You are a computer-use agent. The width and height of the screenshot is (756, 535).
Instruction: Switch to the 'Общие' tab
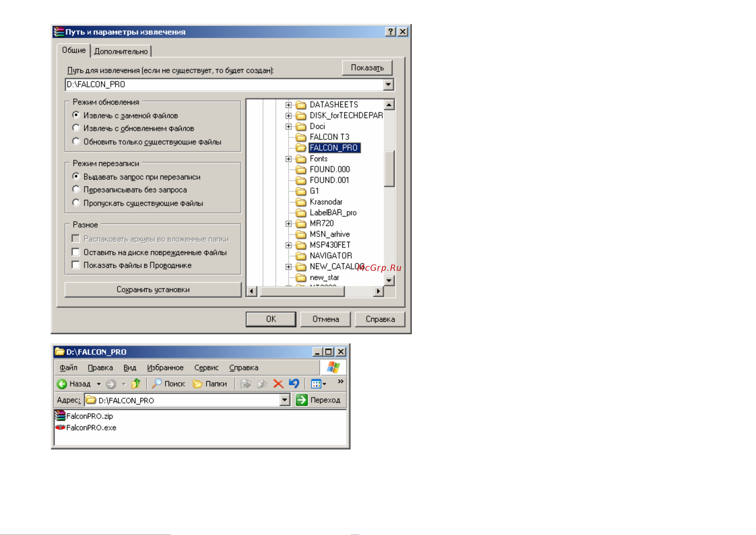(74, 50)
